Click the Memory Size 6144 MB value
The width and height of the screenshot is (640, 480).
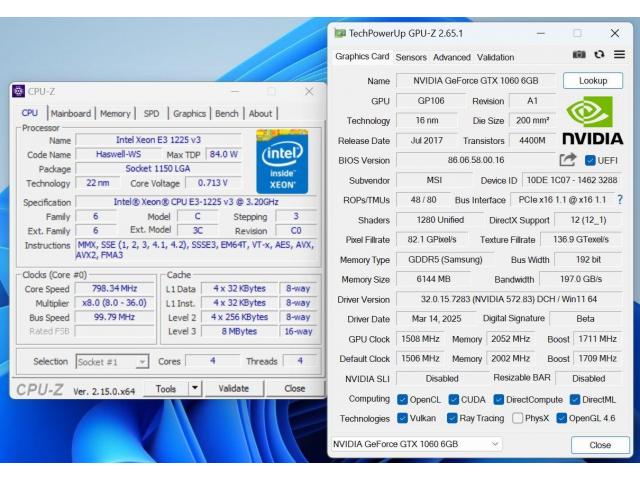pyautogui.click(x=433, y=280)
